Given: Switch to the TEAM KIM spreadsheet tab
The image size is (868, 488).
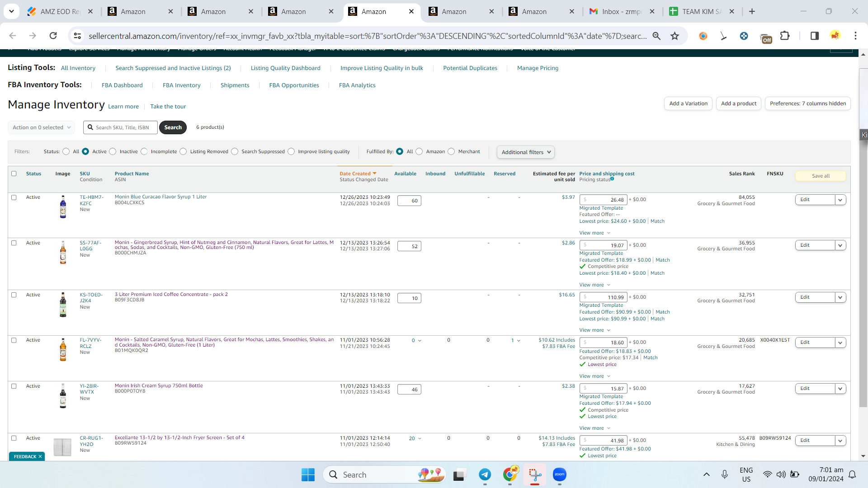Looking at the screenshot, I should (x=702, y=11).
